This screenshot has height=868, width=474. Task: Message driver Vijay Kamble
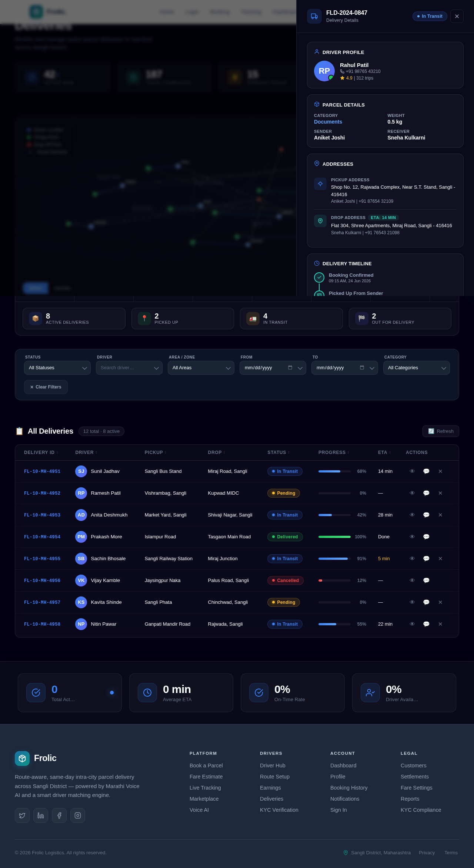426,581
